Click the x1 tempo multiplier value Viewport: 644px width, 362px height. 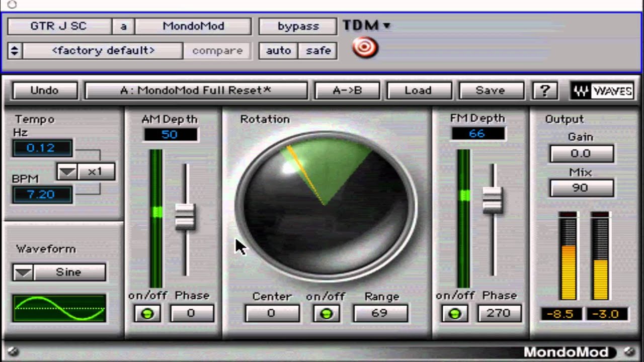pyautogui.click(x=96, y=172)
